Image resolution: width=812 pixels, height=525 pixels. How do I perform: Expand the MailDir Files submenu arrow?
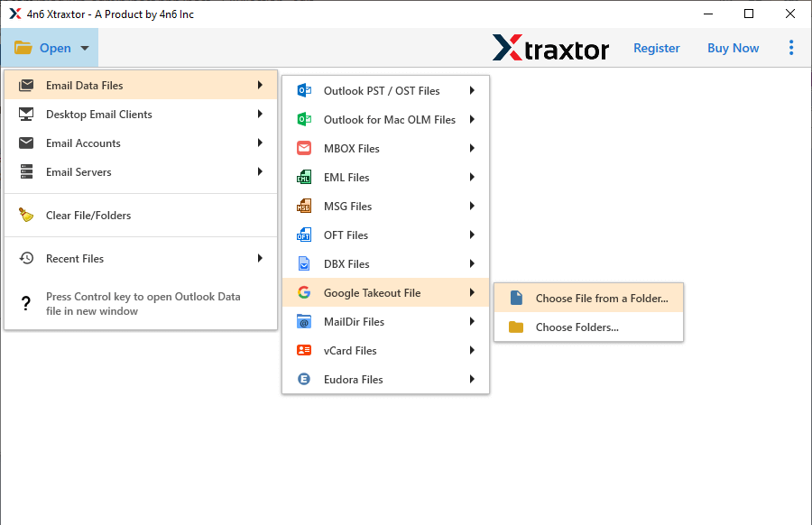click(472, 321)
